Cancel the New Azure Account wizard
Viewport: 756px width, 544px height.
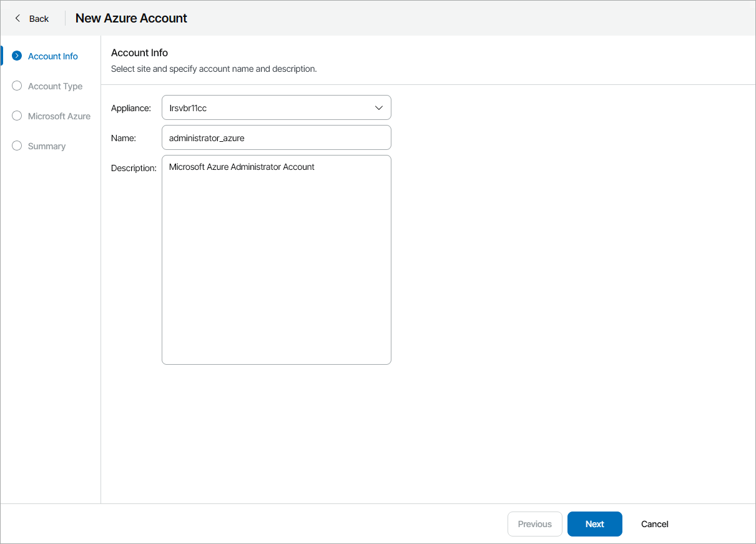tap(654, 524)
